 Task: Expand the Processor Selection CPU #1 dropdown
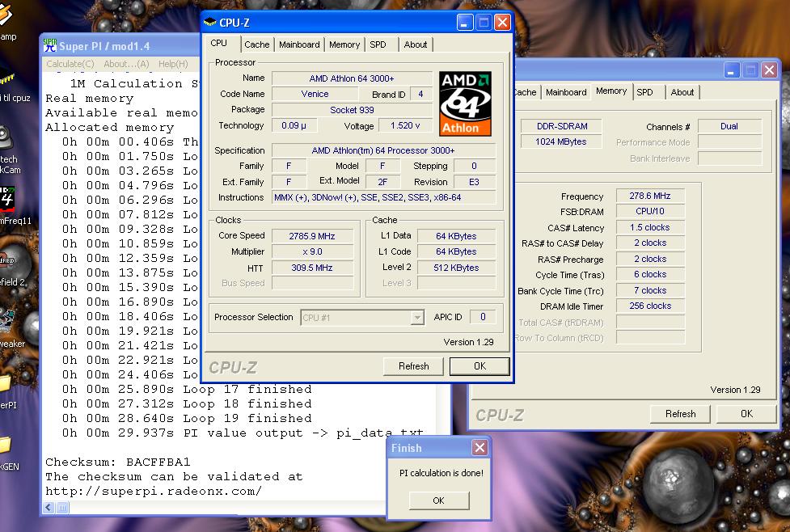click(416, 318)
